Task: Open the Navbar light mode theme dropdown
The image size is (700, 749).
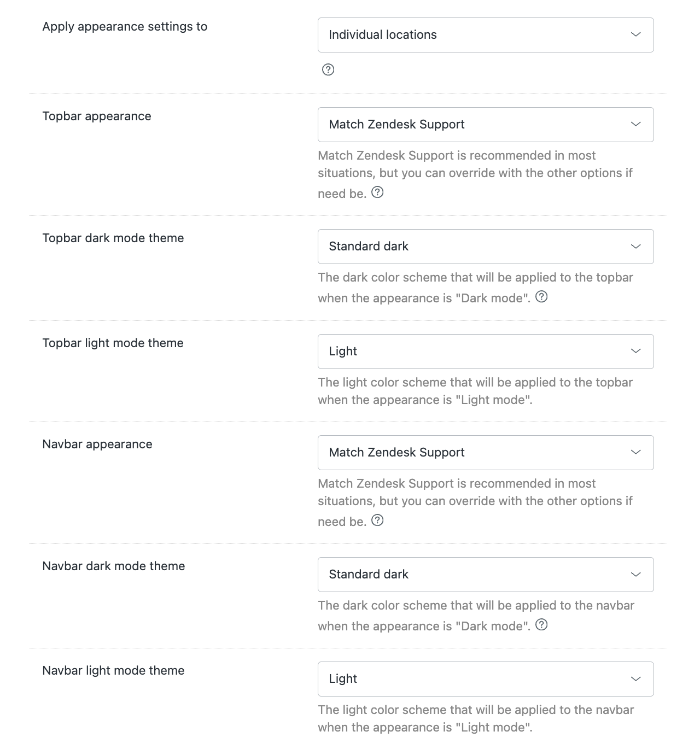Action: pos(486,679)
